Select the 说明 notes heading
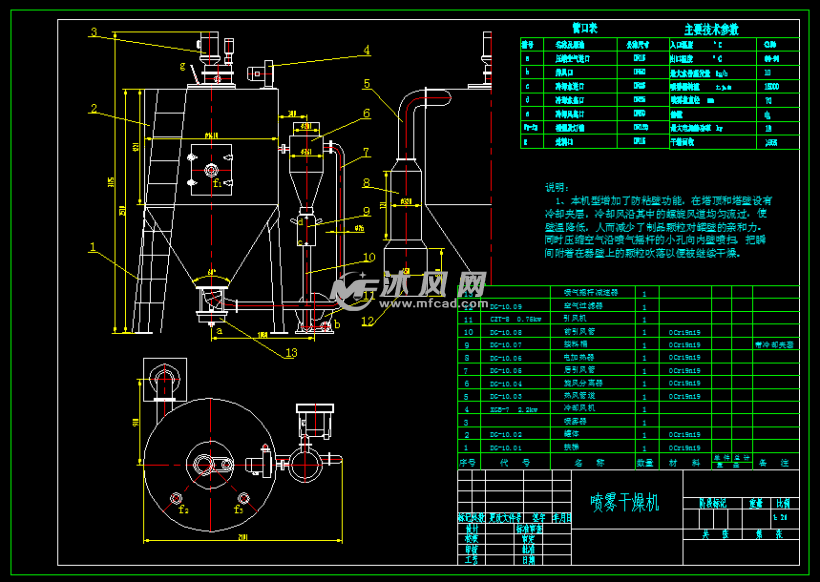Viewport: 820px width, 582px height. tap(555, 187)
